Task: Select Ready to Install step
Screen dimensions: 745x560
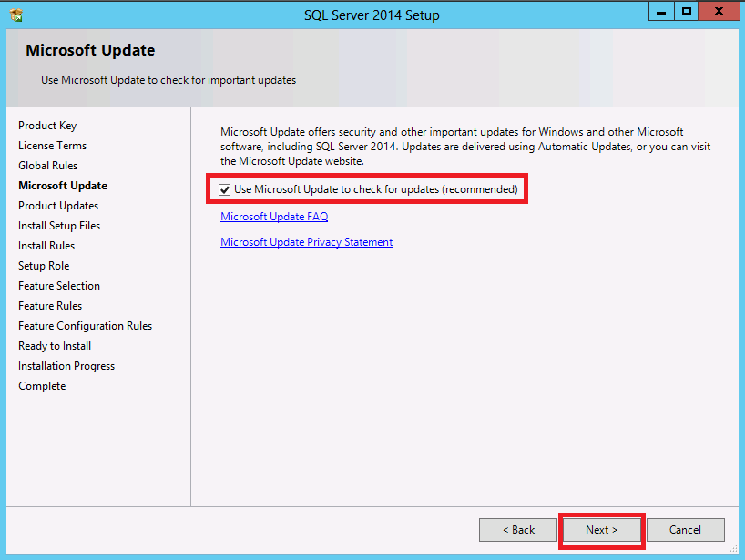Action: coord(55,346)
